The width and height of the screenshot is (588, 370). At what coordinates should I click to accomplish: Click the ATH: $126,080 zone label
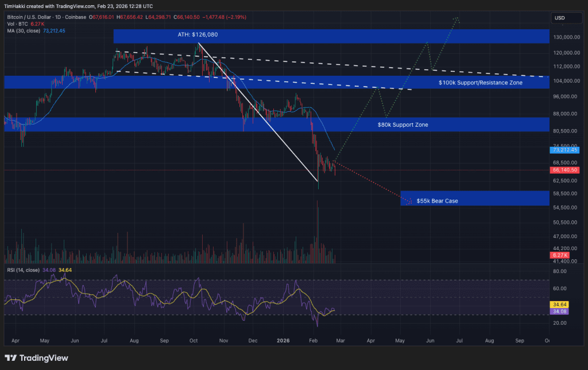pyautogui.click(x=198, y=35)
